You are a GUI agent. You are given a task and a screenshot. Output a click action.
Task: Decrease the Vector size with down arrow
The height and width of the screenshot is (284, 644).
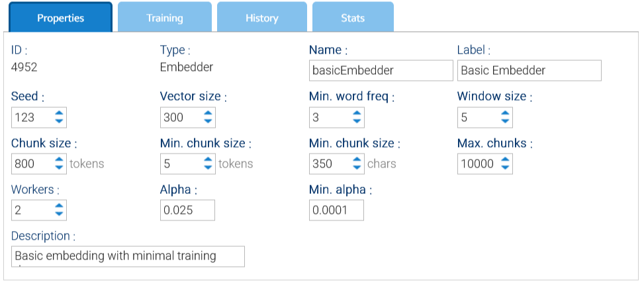(x=208, y=122)
